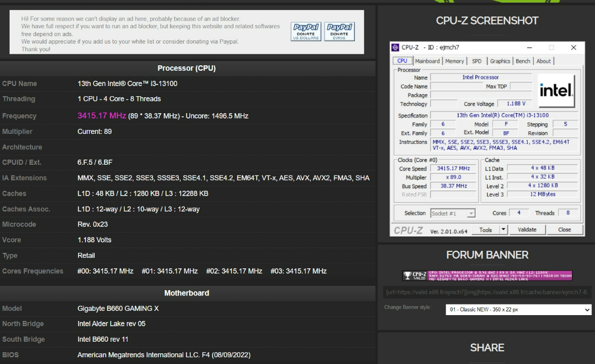Image resolution: width=595 pixels, height=364 pixels.
Task: Click the core '#02: 3415.17 MHz' frequency
Action: (x=234, y=271)
